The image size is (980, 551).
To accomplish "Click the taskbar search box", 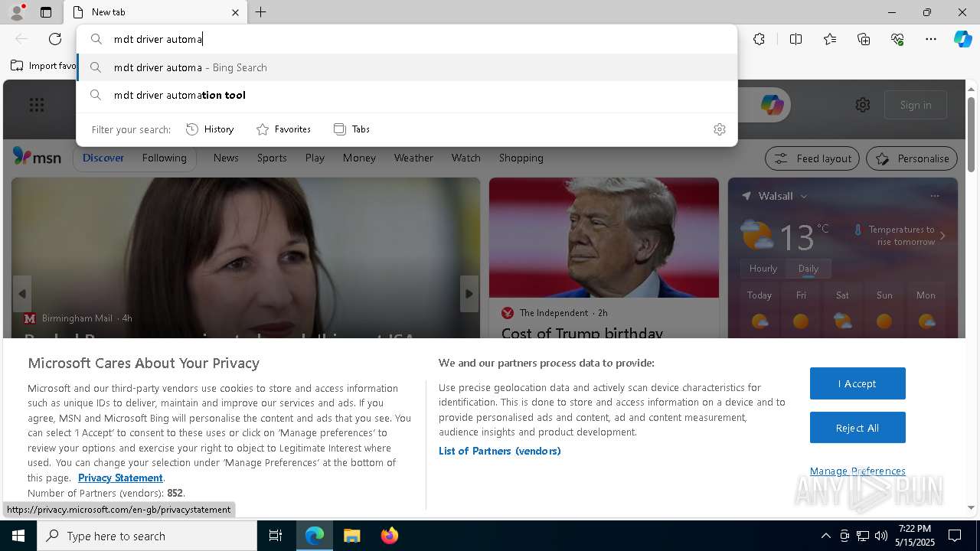I will click(x=147, y=536).
